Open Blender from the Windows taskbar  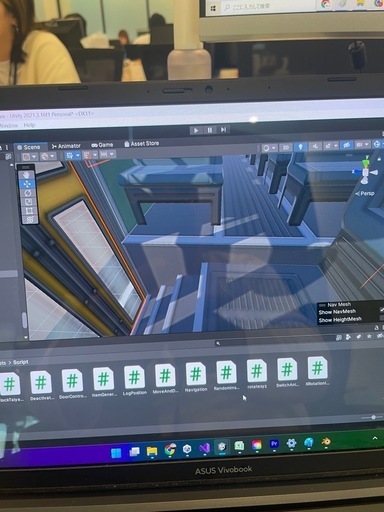coord(326,442)
